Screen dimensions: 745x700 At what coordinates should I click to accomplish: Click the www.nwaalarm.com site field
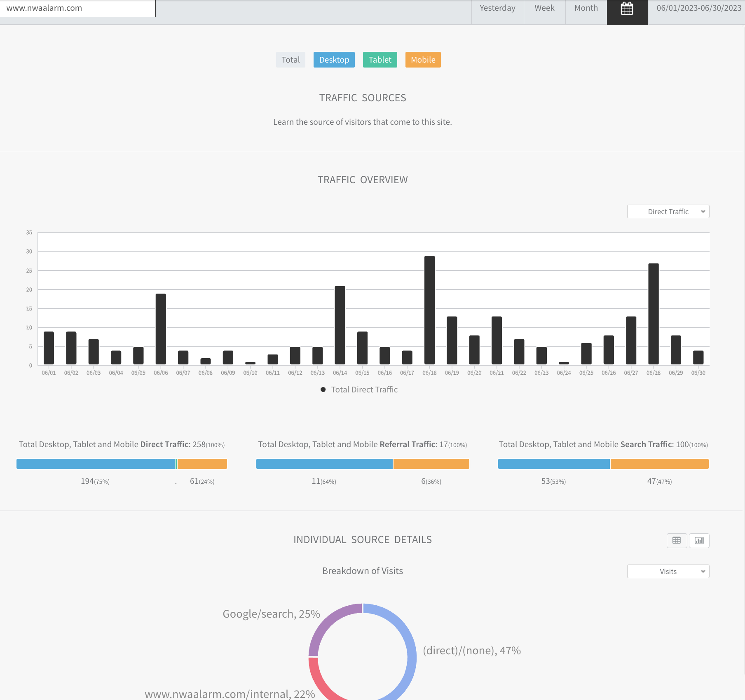pos(77,8)
